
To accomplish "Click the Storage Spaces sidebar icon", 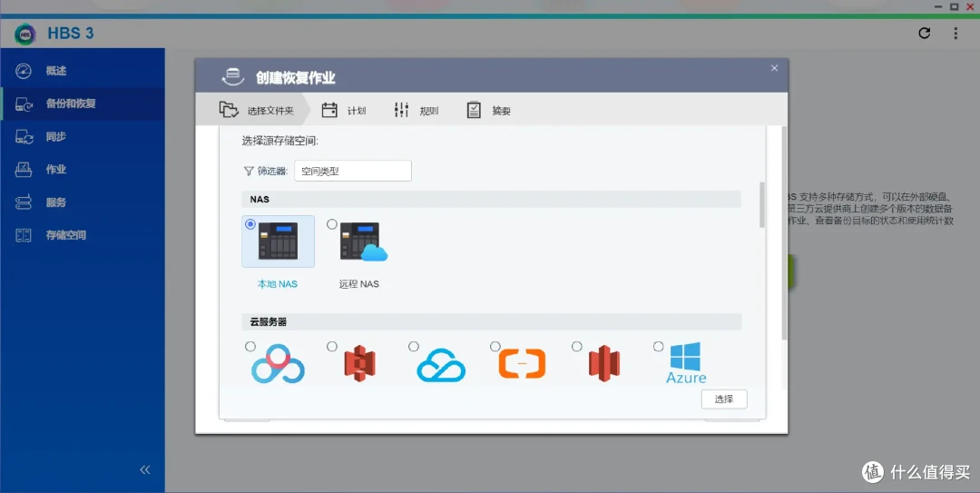I will tap(23, 235).
